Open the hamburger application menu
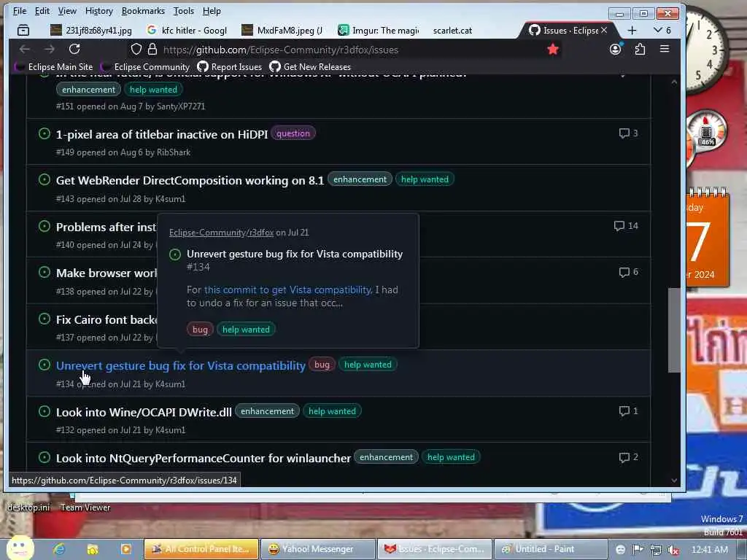 coord(665,49)
